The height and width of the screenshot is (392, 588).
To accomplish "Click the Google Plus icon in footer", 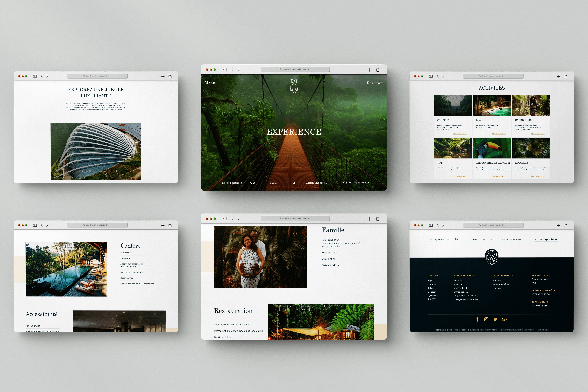I will coord(505,319).
